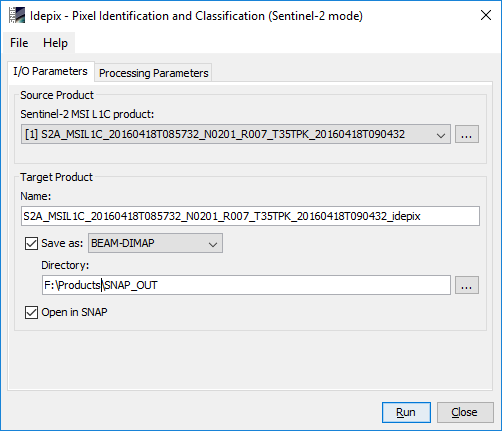Click the SNAP application icon in title bar
The image size is (502, 431).
click(x=17, y=15)
